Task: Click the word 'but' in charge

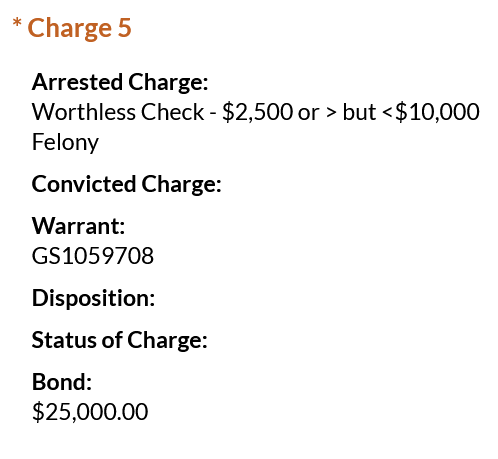Action: click(359, 112)
